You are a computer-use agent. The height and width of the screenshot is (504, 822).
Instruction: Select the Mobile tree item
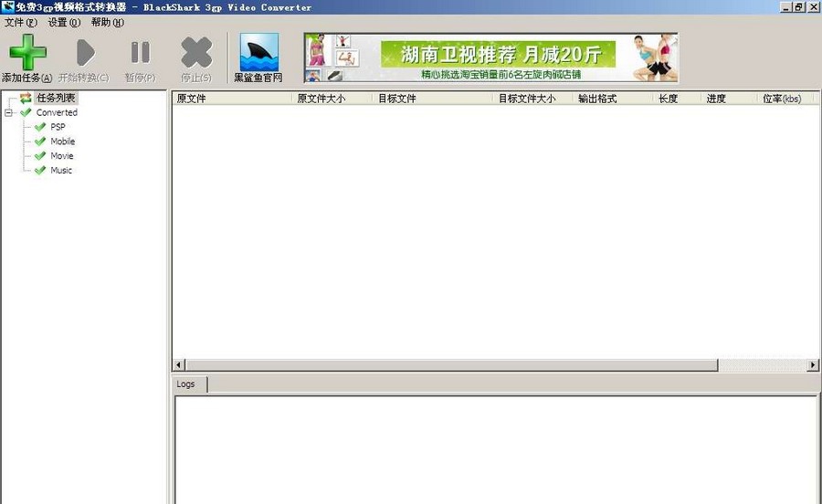(x=62, y=142)
